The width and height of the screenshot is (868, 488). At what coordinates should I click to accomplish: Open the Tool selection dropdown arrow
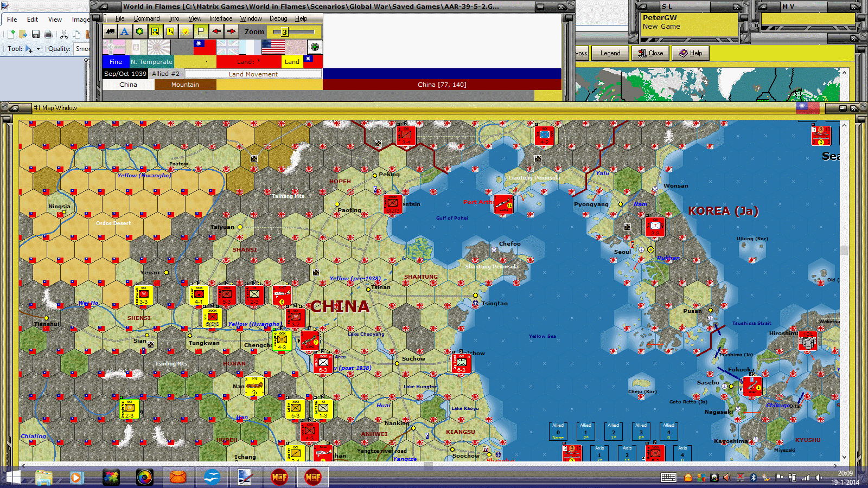coord(38,49)
